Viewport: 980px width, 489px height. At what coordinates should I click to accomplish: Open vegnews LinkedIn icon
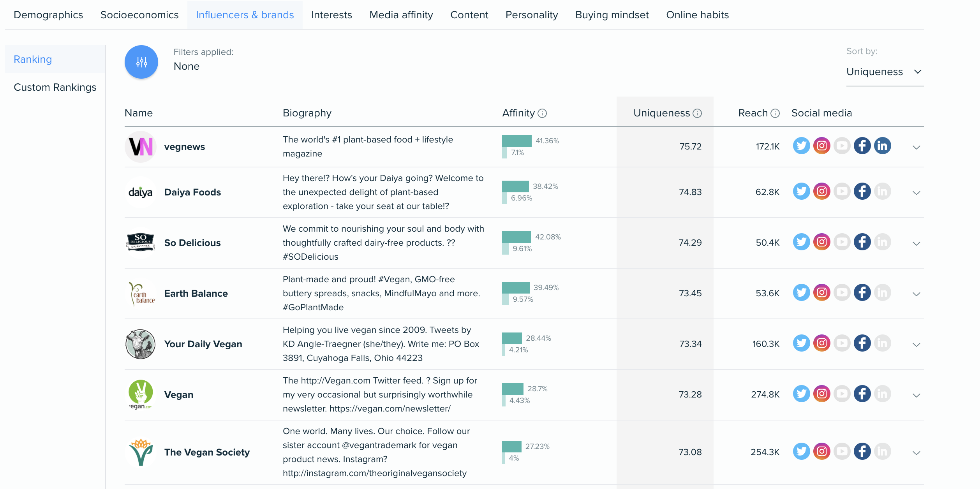coord(882,146)
